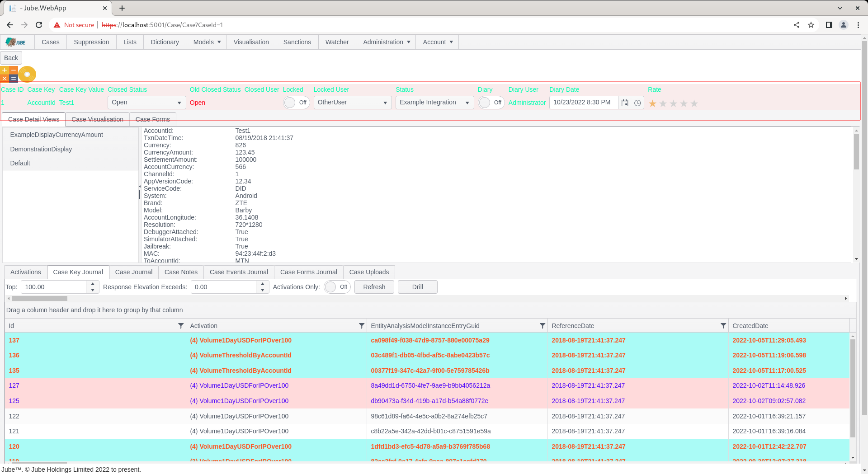
Task: Switch to the Case Visualisation tab
Action: click(97, 119)
